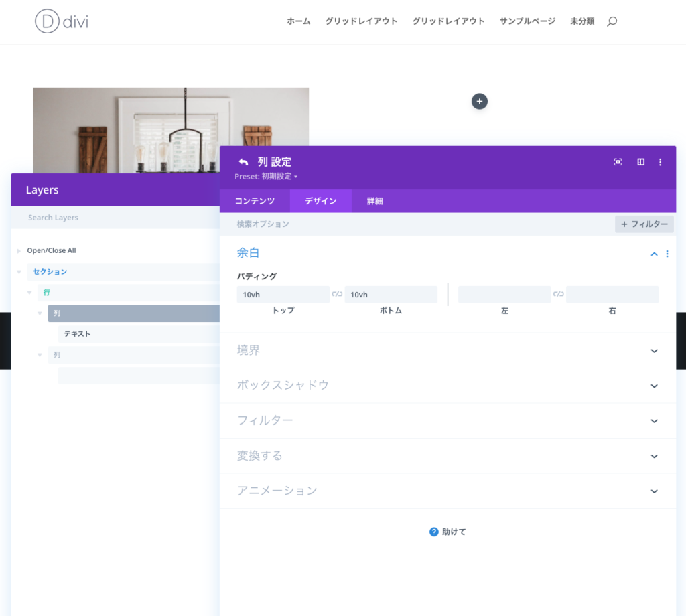
Task: Open the Preset: 初期設定 dropdown
Action: click(x=266, y=177)
